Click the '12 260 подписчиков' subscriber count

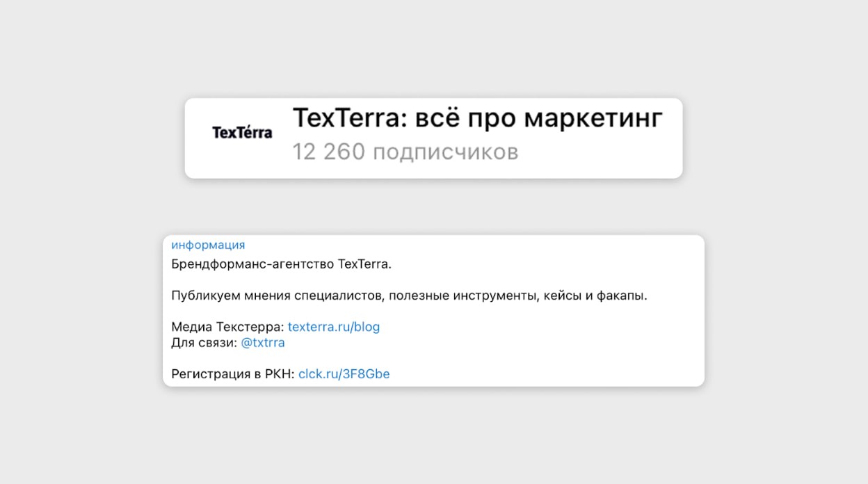coord(405,152)
